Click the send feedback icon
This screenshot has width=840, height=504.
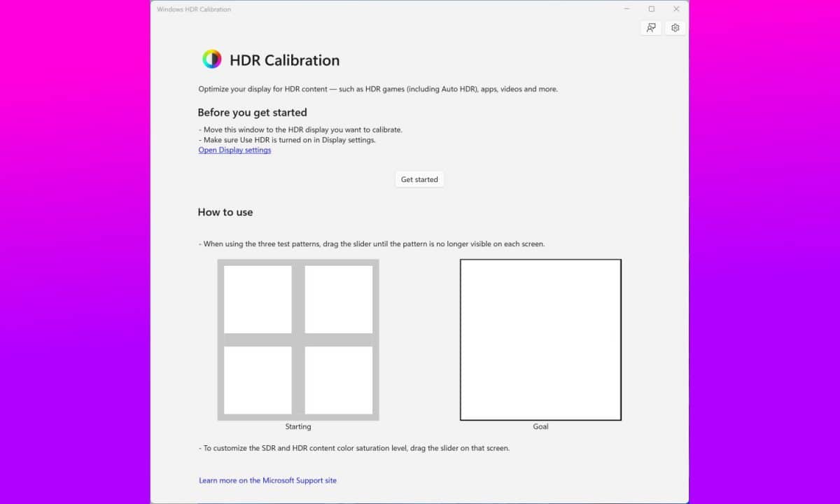650,27
